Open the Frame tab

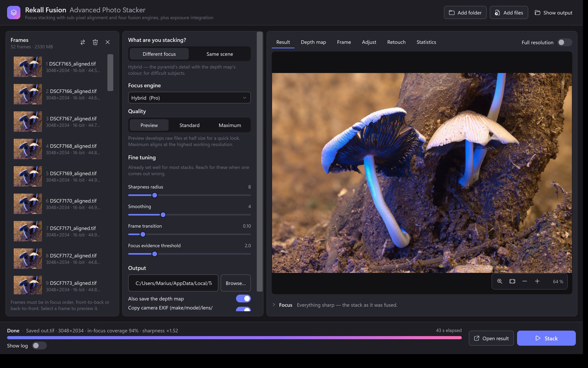click(x=344, y=42)
